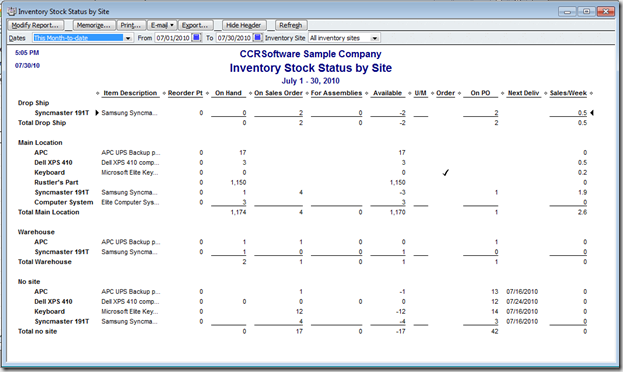Click the Memorize button

94,25
